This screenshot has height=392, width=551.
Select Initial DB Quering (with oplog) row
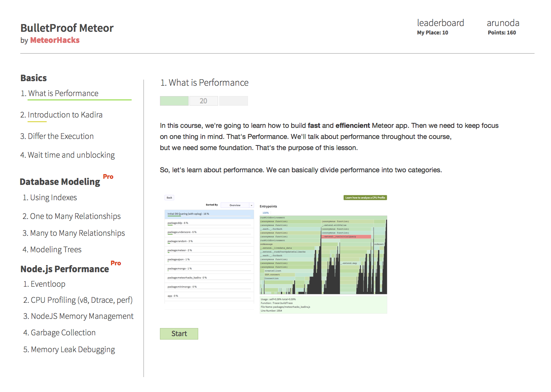coord(209,214)
